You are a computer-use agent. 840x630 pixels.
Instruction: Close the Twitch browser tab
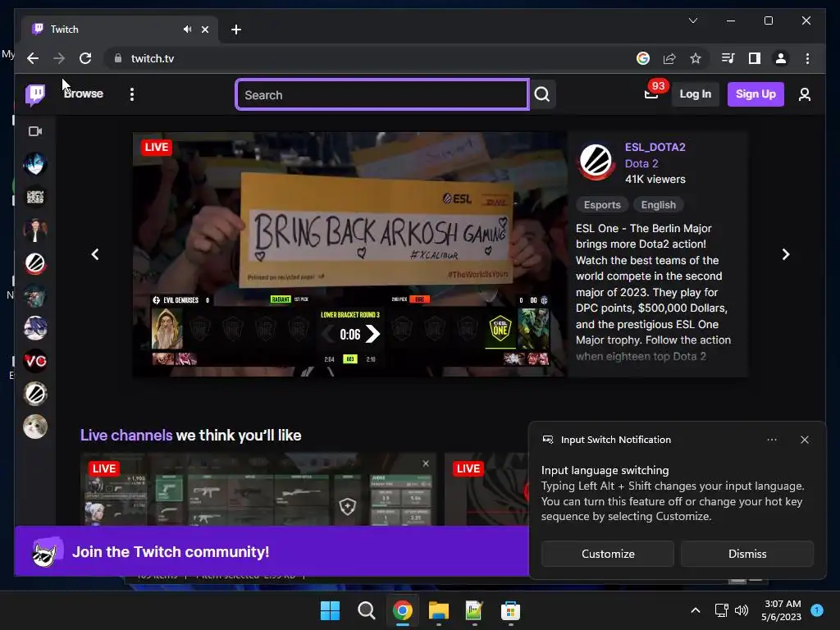[x=204, y=30]
